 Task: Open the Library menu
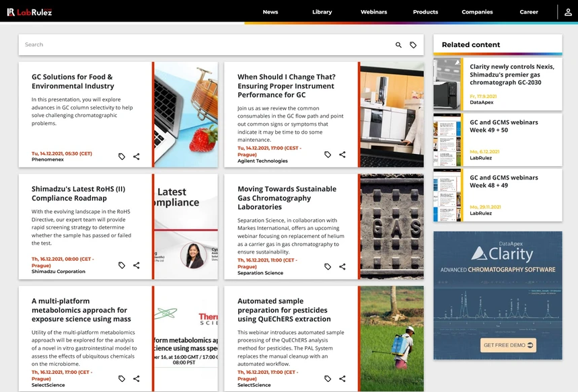[x=322, y=12]
